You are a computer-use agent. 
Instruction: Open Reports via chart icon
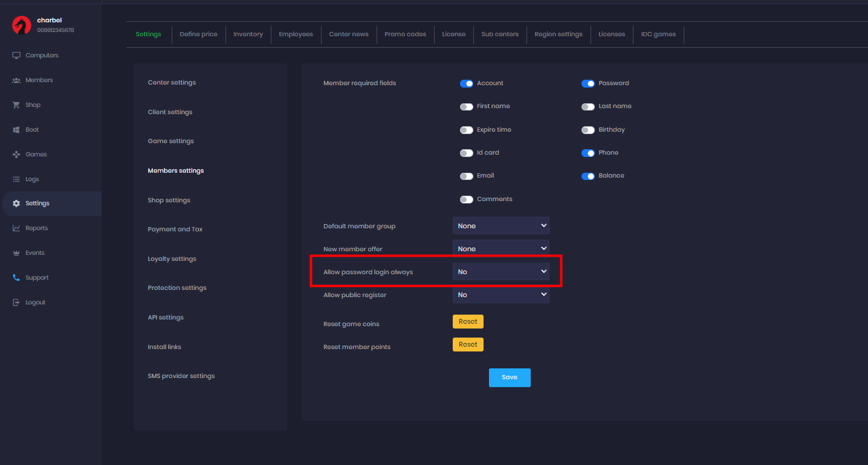[16, 228]
